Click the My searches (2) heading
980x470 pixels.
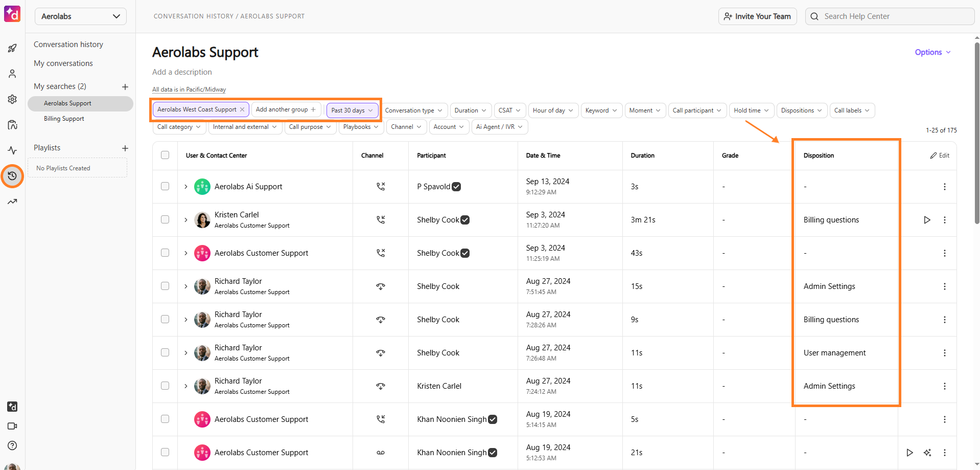[60, 86]
